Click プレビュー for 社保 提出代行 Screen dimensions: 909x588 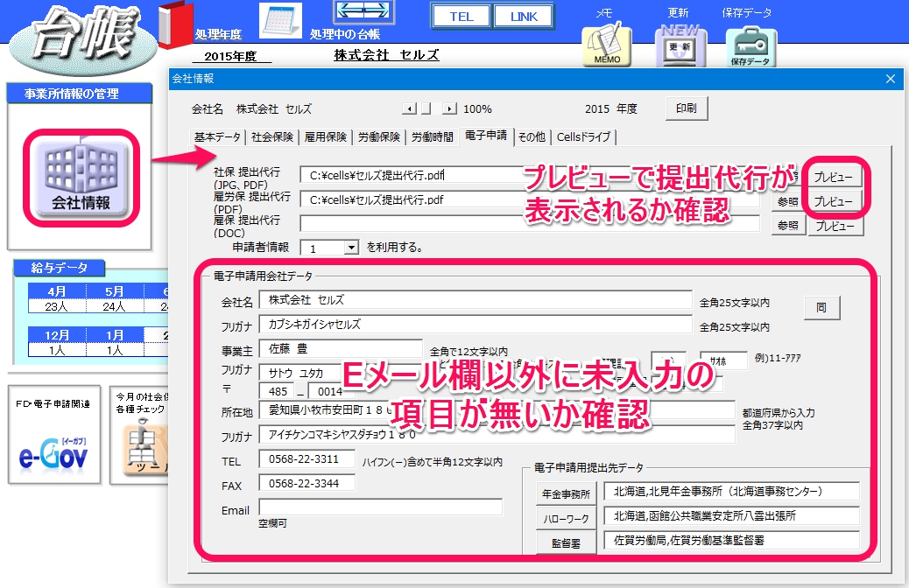(x=833, y=177)
